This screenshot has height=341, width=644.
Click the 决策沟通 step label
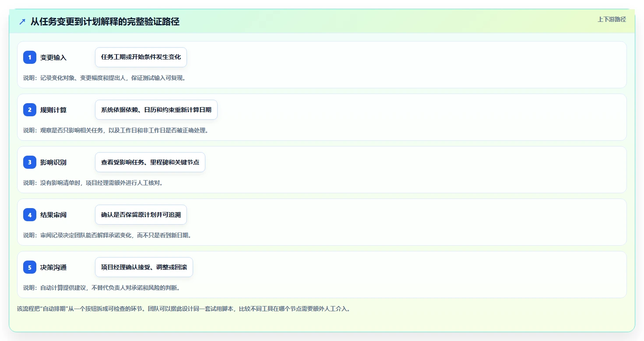click(x=53, y=267)
